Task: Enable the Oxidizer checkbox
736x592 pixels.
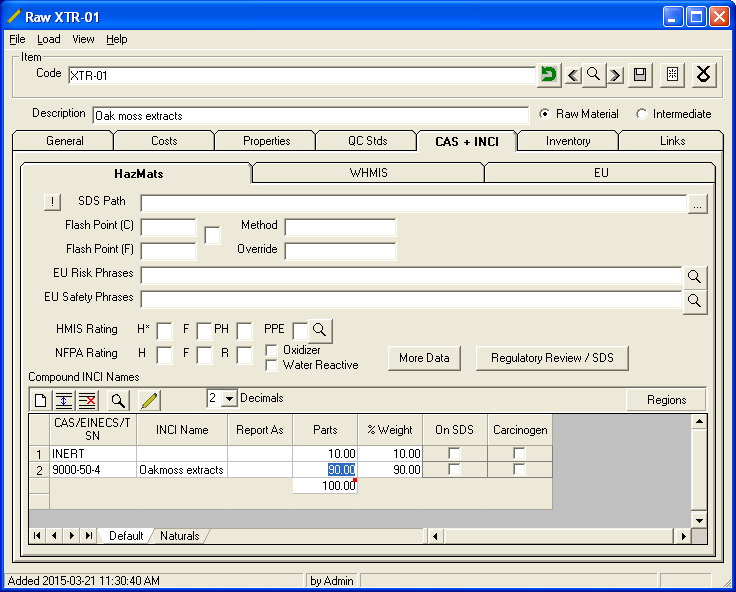Action: click(271, 350)
